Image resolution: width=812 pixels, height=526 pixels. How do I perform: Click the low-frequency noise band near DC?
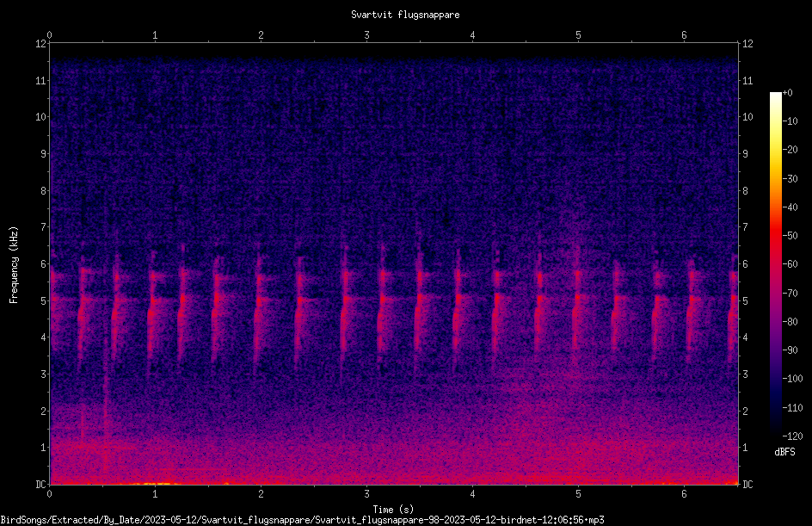[x=394, y=477]
